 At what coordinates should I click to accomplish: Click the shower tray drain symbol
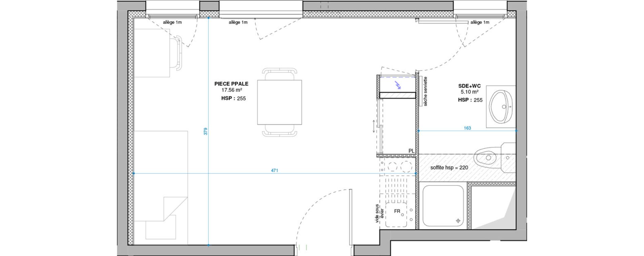pyautogui.click(x=458, y=221)
